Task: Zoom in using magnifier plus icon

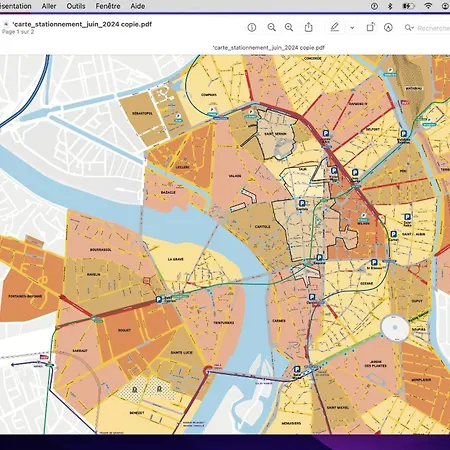Action: pyautogui.click(x=289, y=28)
